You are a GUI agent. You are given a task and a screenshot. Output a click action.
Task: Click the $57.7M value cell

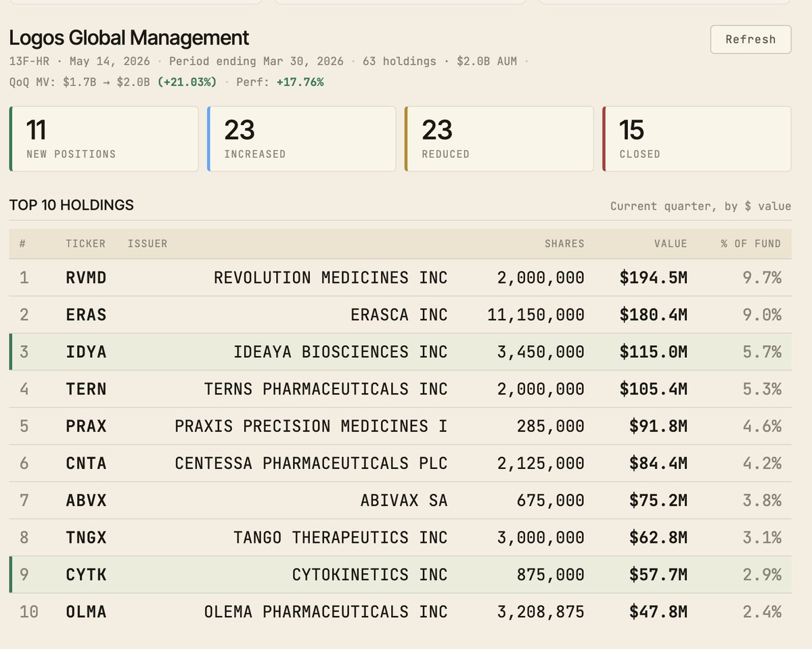click(x=658, y=575)
